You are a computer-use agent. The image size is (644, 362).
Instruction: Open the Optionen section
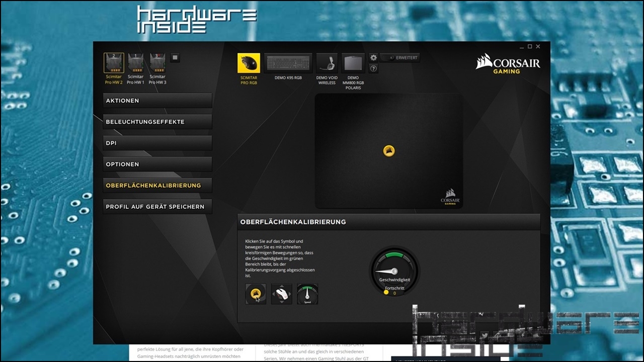tap(157, 164)
